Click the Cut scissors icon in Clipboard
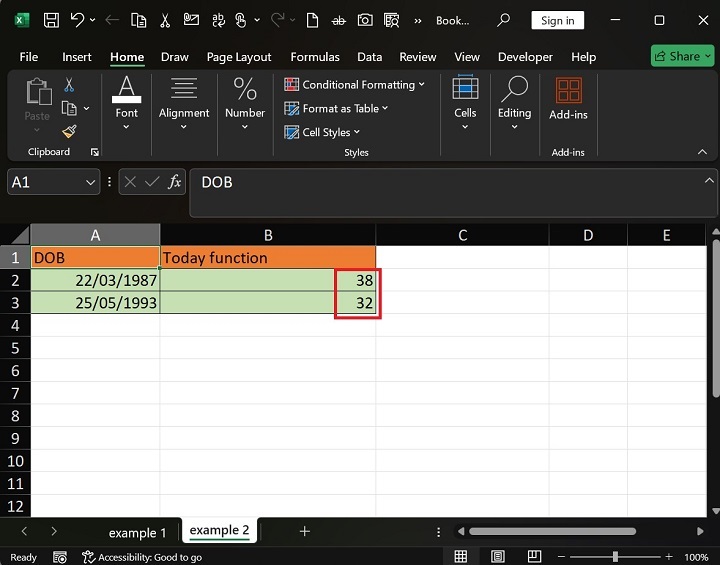720x565 pixels. pos(69,86)
